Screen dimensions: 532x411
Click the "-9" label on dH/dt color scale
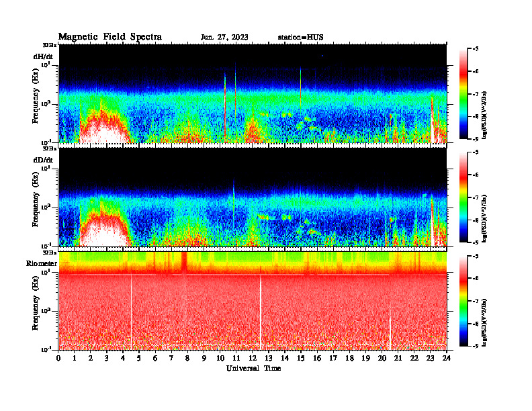[476, 139]
